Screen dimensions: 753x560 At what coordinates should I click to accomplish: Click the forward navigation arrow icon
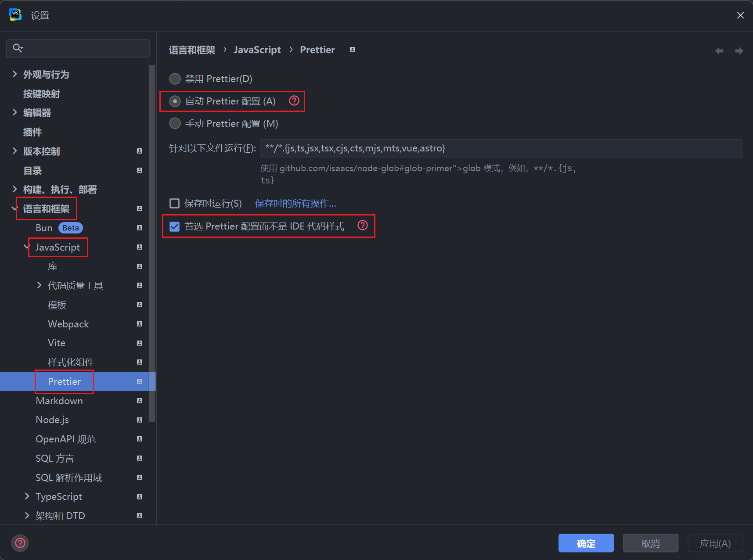[x=739, y=51]
